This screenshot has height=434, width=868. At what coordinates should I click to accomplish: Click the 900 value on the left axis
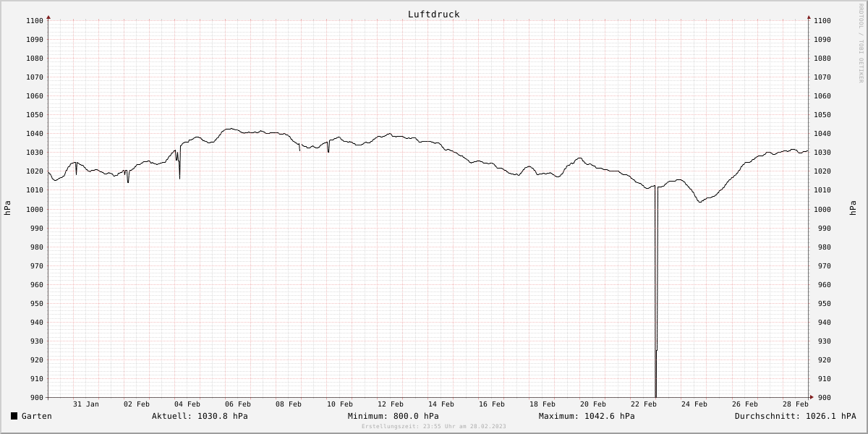37,398
